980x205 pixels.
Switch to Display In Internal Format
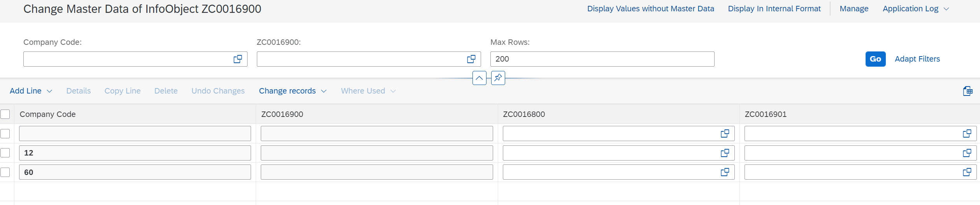774,9
